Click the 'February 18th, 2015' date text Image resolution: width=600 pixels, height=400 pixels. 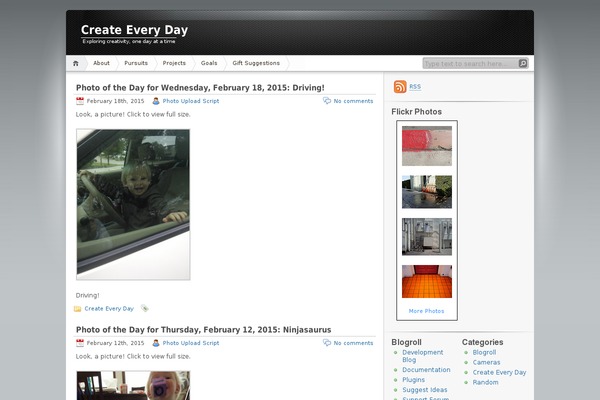(116, 101)
